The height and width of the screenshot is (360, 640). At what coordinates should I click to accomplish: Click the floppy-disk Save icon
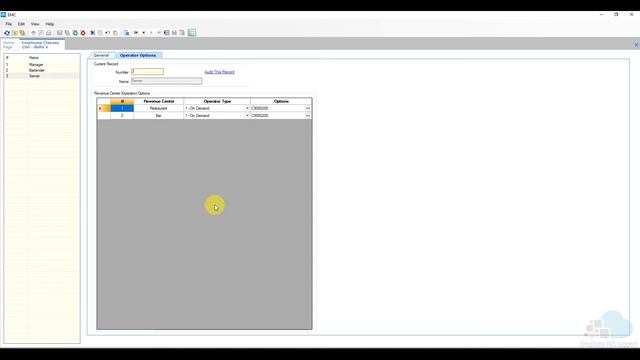click(59, 33)
